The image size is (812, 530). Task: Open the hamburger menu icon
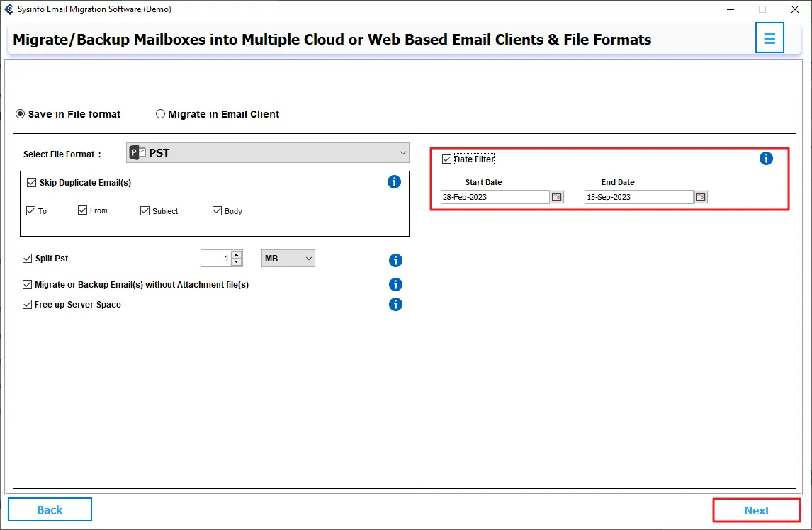769,38
